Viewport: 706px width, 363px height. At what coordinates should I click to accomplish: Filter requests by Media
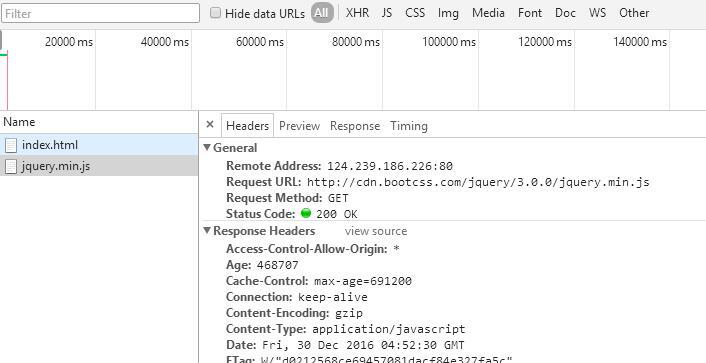tap(488, 13)
